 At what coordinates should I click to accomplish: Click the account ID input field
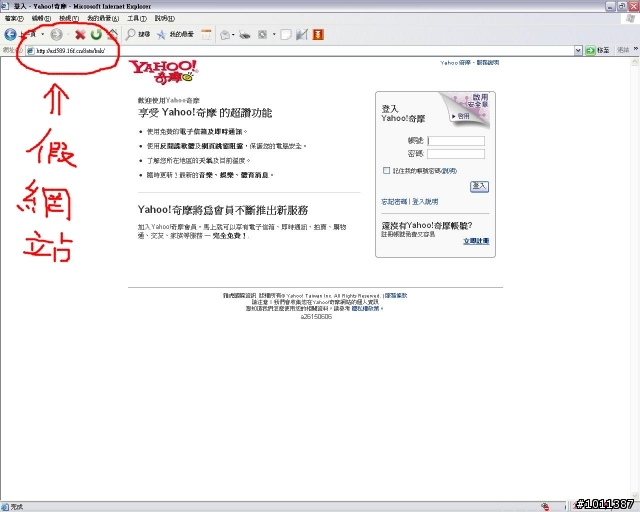pyautogui.click(x=456, y=141)
